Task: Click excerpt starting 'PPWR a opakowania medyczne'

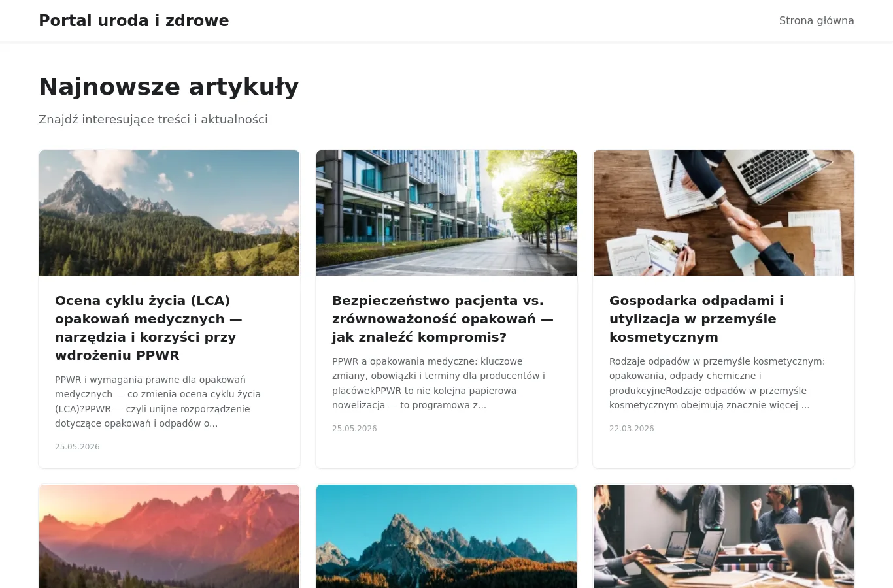Action: coord(438,383)
